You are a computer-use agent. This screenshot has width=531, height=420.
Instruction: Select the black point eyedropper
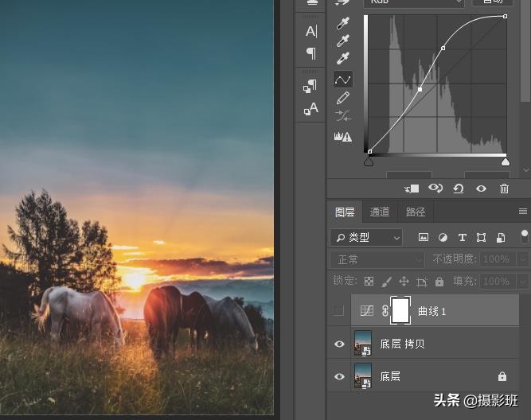coord(343,23)
